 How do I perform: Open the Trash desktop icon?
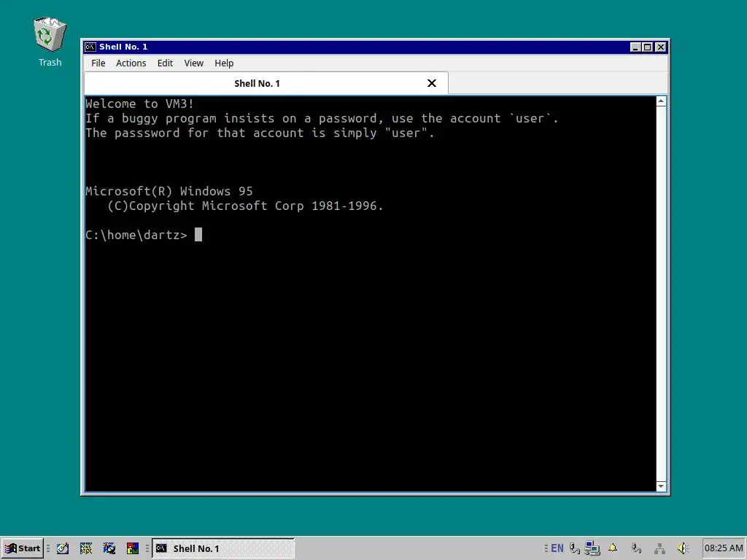tap(50, 42)
